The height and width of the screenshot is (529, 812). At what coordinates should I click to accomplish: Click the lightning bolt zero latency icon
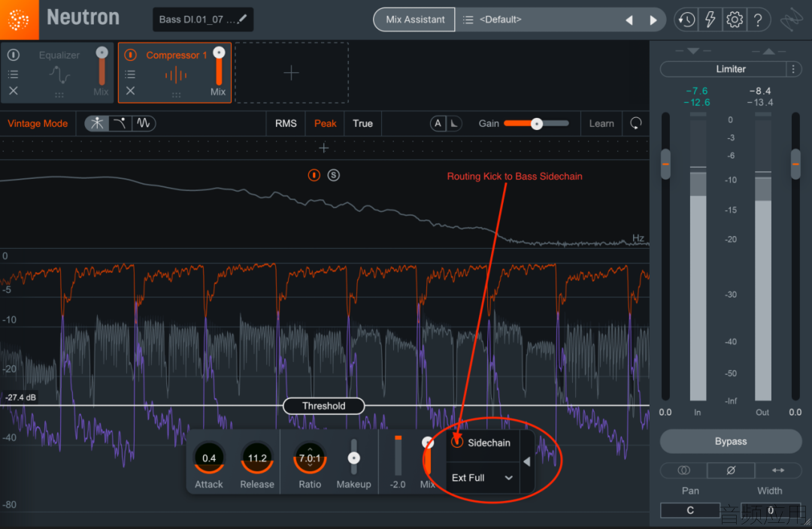pyautogui.click(x=710, y=20)
